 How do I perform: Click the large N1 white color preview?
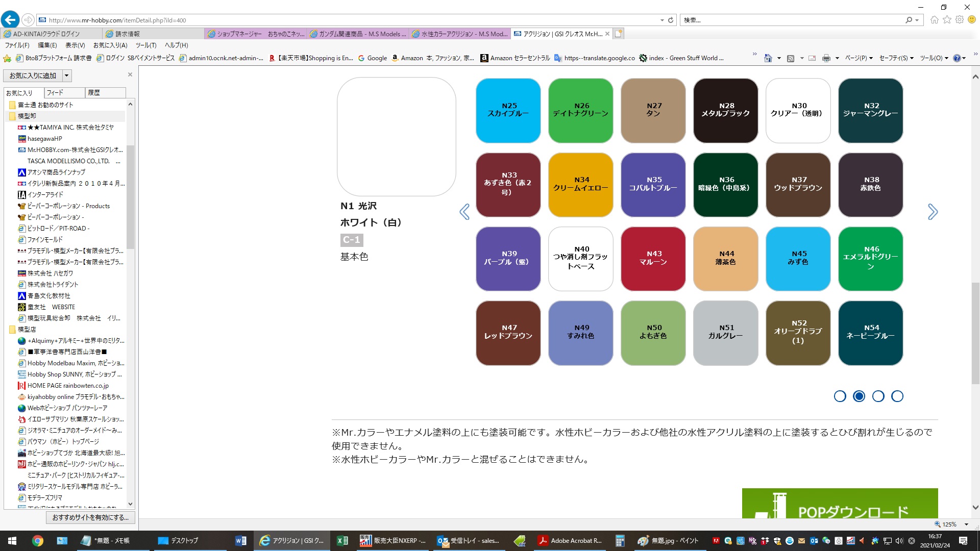[x=397, y=136]
